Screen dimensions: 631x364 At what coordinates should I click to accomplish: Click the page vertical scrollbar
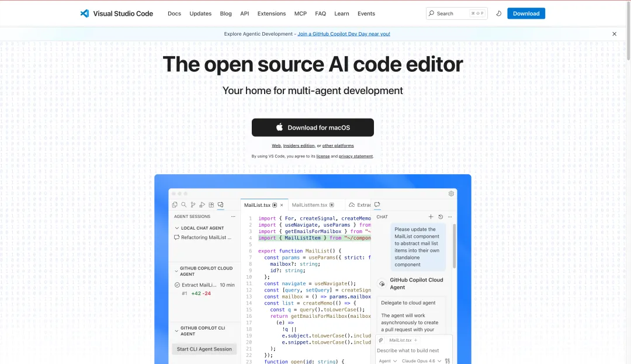(628, 32)
